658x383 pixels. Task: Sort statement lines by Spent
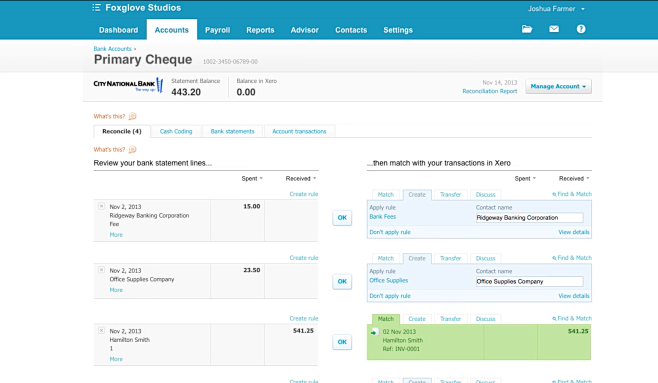[252, 178]
